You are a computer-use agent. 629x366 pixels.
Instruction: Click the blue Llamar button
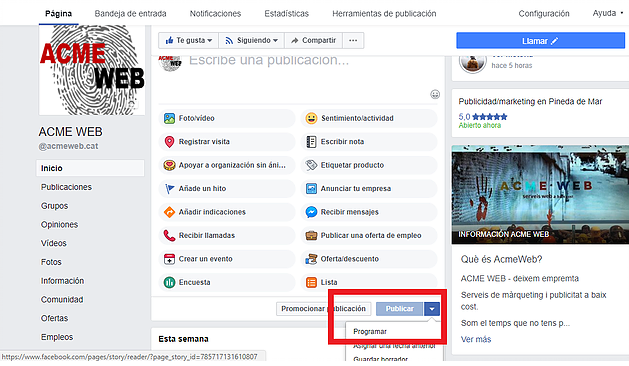pyautogui.click(x=540, y=41)
